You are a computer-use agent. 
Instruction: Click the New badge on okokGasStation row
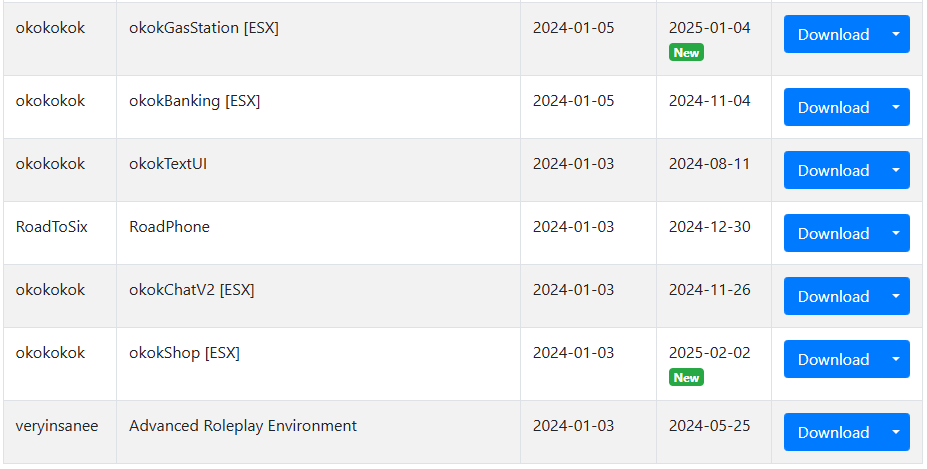click(x=686, y=53)
